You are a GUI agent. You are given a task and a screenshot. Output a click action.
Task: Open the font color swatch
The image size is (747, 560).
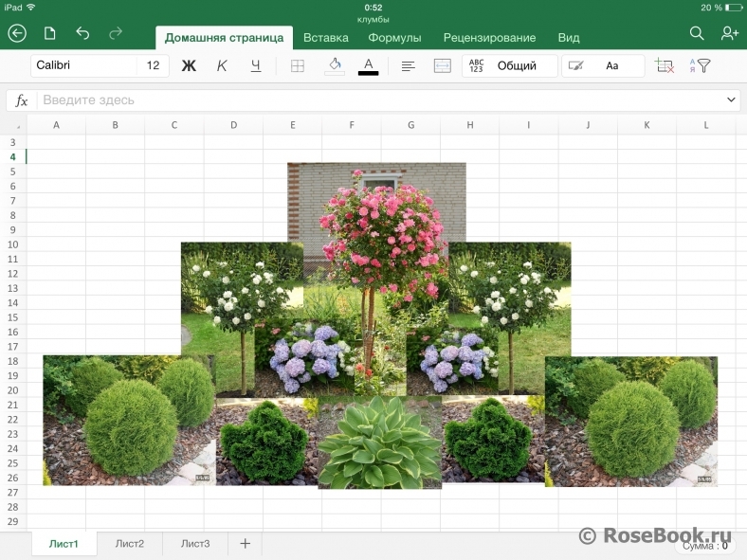tap(369, 66)
